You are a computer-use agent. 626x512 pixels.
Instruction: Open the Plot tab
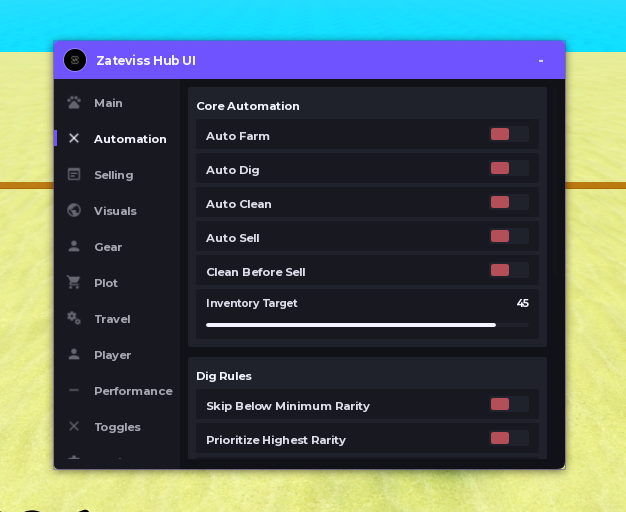(117, 283)
